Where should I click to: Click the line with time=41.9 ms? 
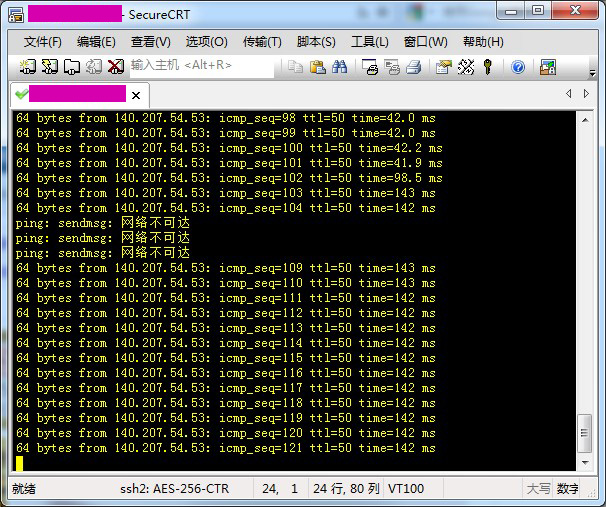229,163
